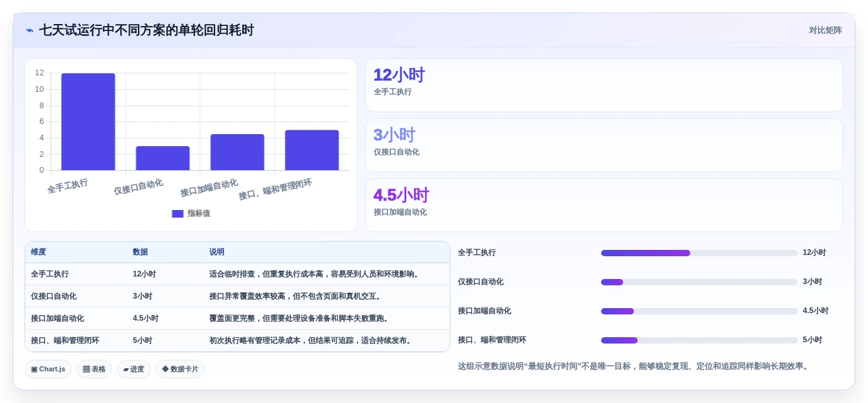Click the 表格 tag chip
Image resolution: width=868 pixels, height=403 pixels.
94,369
